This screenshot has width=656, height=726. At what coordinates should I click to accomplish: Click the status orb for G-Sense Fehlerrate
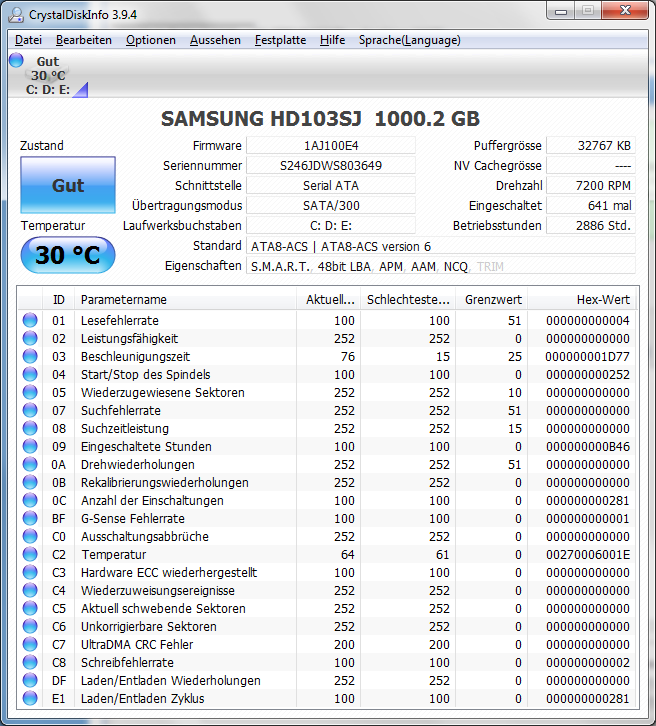coord(30,519)
